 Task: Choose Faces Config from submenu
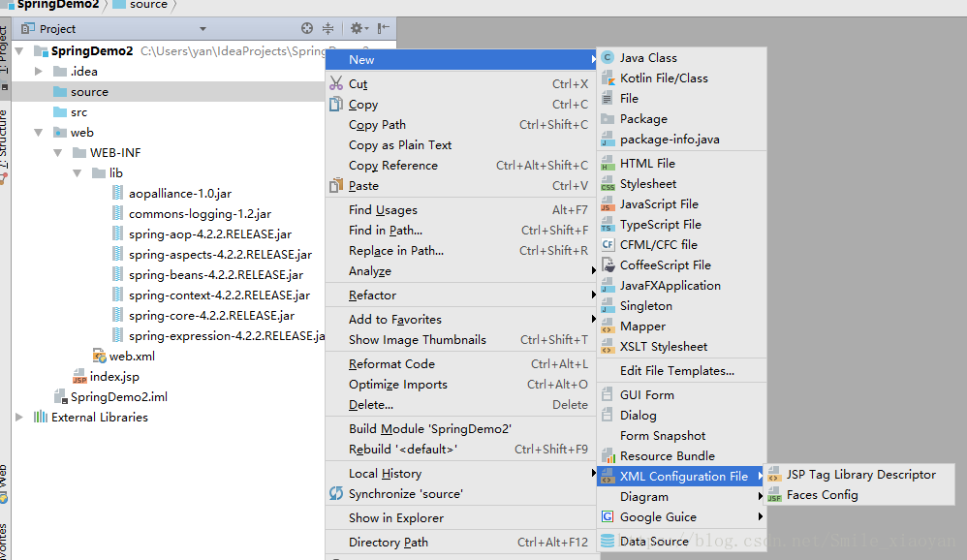coord(859,495)
